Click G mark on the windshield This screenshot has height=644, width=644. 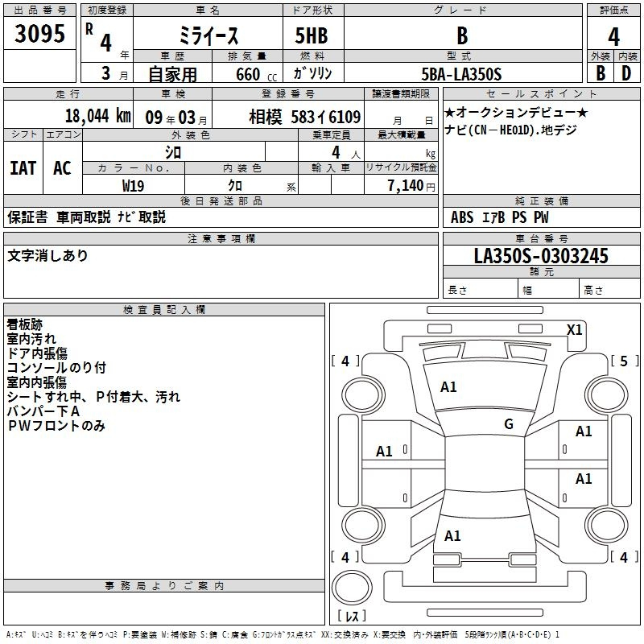(509, 423)
